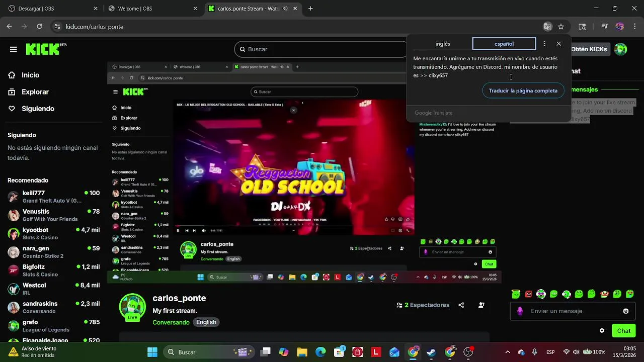Open recommended channel keili777
The height and width of the screenshot is (362, 644).
(53, 197)
